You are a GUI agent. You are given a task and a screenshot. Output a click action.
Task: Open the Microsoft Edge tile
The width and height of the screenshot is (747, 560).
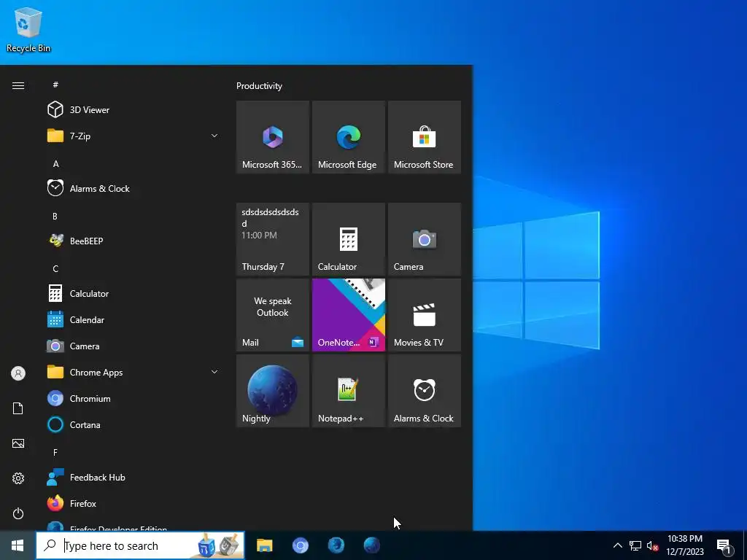click(x=348, y=137)
